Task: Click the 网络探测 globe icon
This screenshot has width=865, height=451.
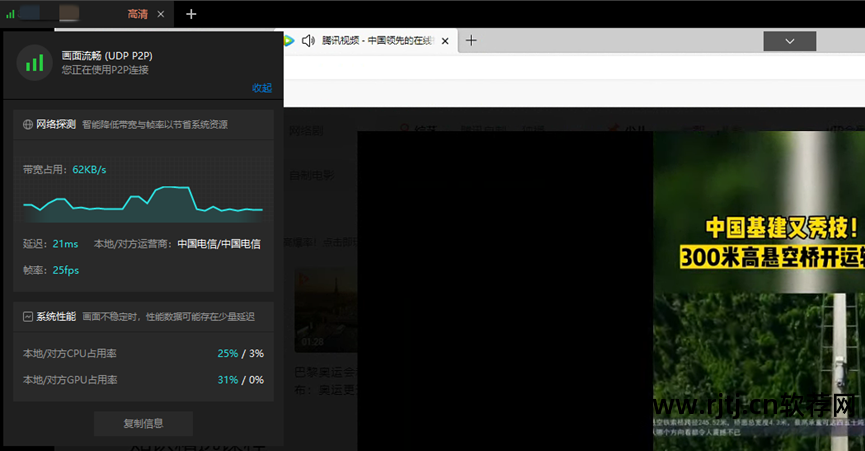Action: pyautogui.click(x=28, y=125)
